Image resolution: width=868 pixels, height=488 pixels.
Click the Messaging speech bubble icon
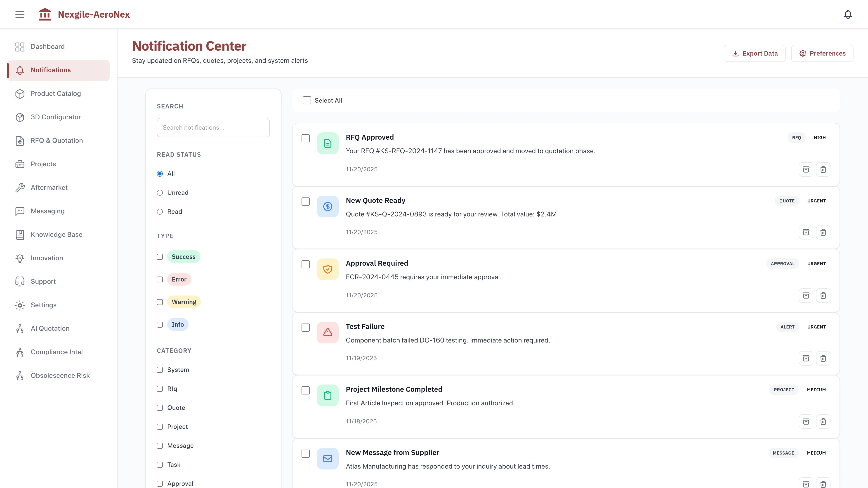pyautogui.click(x=19, y=211)
